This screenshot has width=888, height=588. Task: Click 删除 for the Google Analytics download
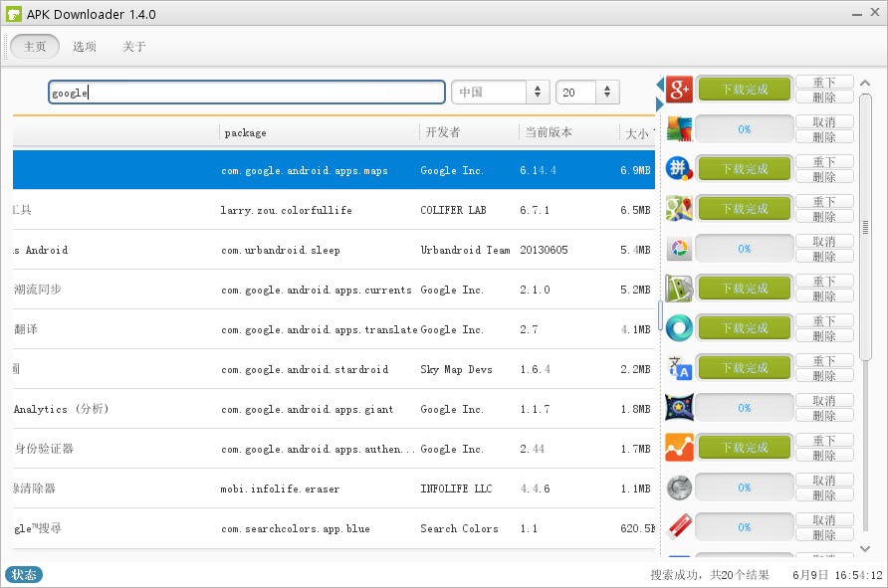tap(824, 455)
